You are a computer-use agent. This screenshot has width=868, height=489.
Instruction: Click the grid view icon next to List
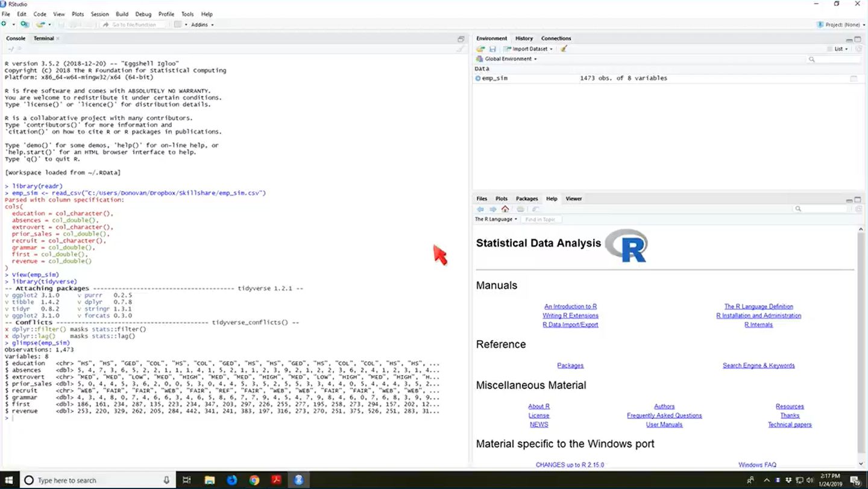click(830, 49)
